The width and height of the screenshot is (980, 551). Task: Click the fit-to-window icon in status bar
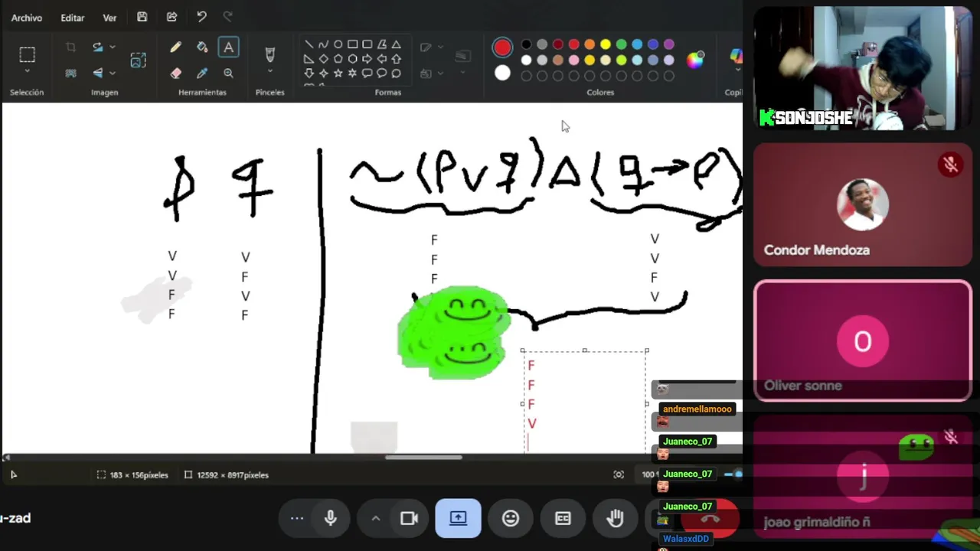coord(619,474)
